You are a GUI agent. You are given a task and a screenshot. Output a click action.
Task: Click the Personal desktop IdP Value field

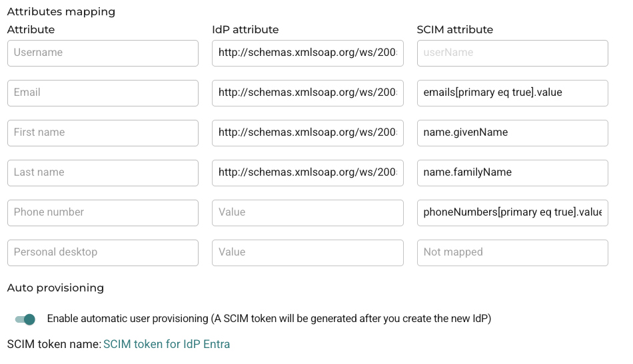click(308, 253)
